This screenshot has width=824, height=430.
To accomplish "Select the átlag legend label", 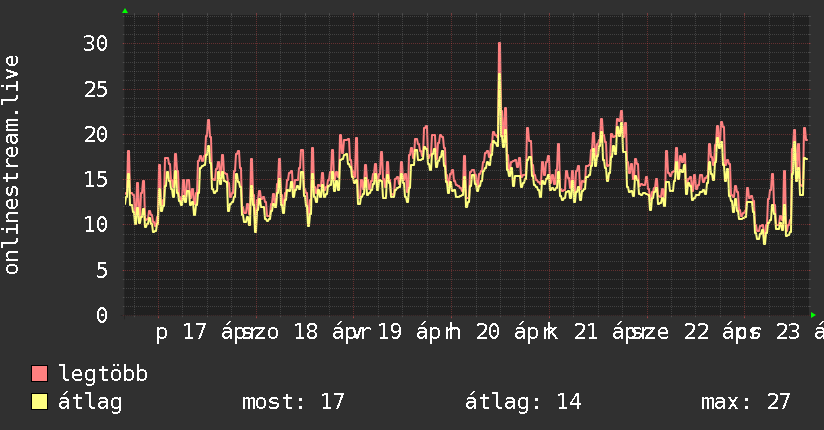I will (90, 402).
